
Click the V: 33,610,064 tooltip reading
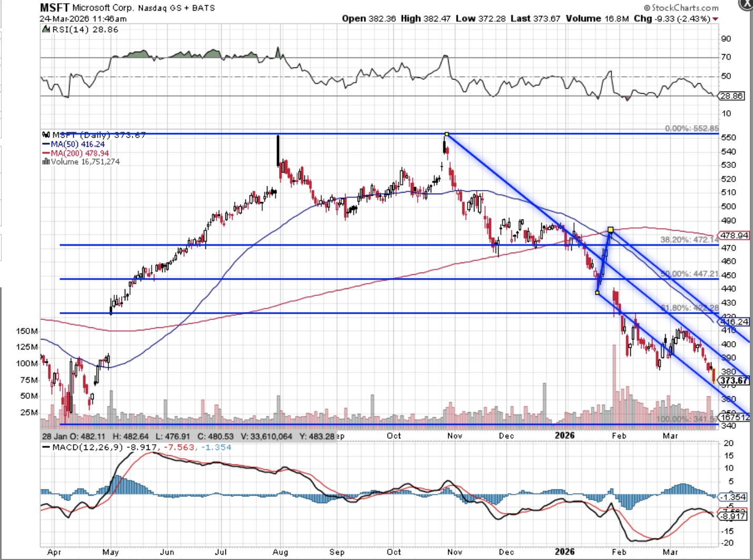[266, 436]
